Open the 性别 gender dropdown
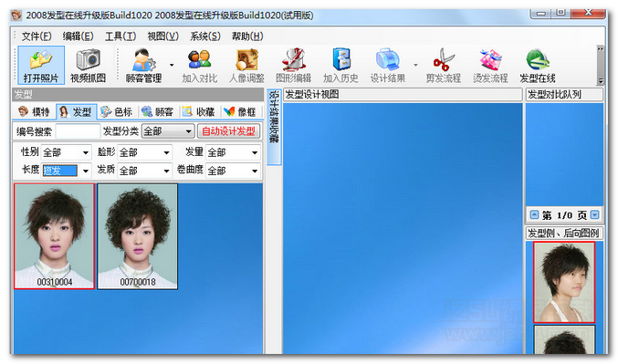Viewport: 618px width, 364px height. 67,152
